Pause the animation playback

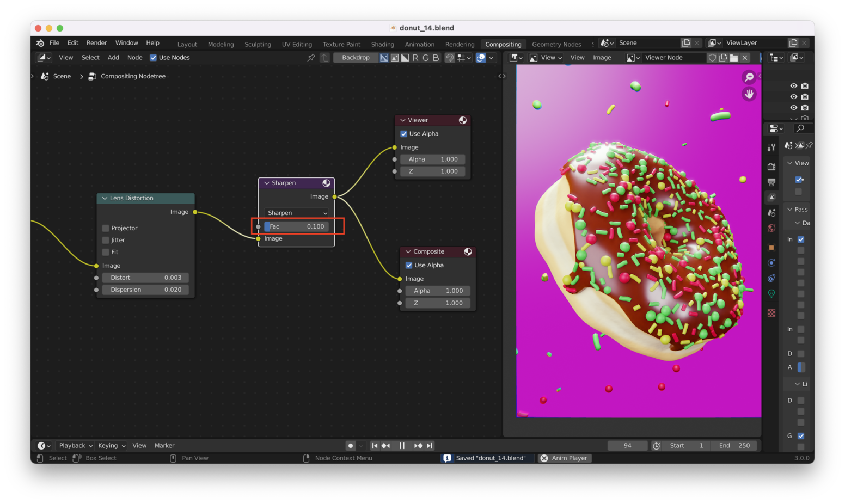click(x=402, y=446)
